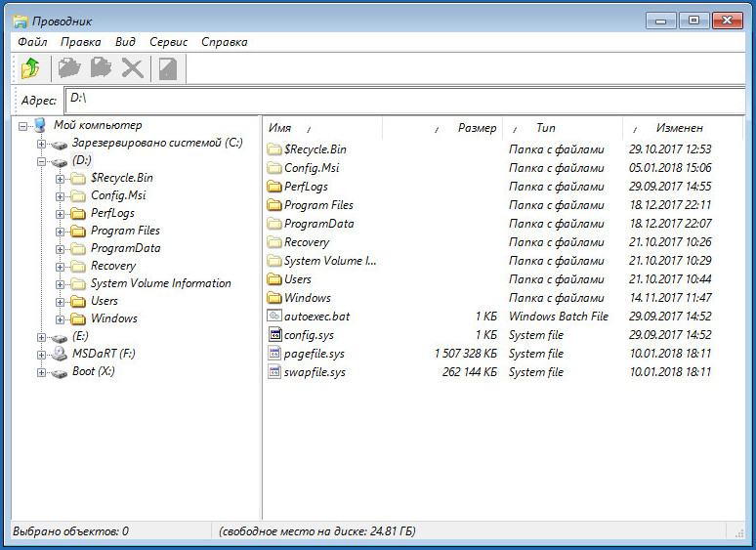Select Recovery label in the folder tree
This screenshot has height=550, width=756.
[x=113, y=266]
